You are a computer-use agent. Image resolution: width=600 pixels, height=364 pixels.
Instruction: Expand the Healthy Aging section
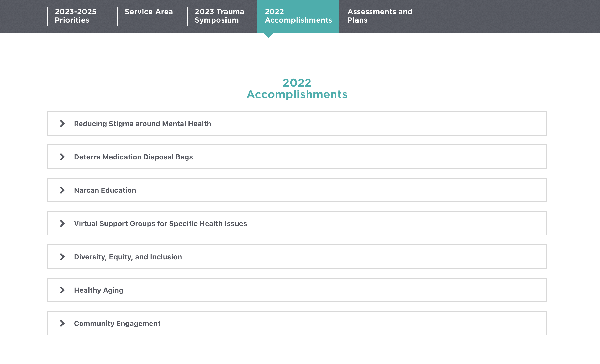point(98,290)
